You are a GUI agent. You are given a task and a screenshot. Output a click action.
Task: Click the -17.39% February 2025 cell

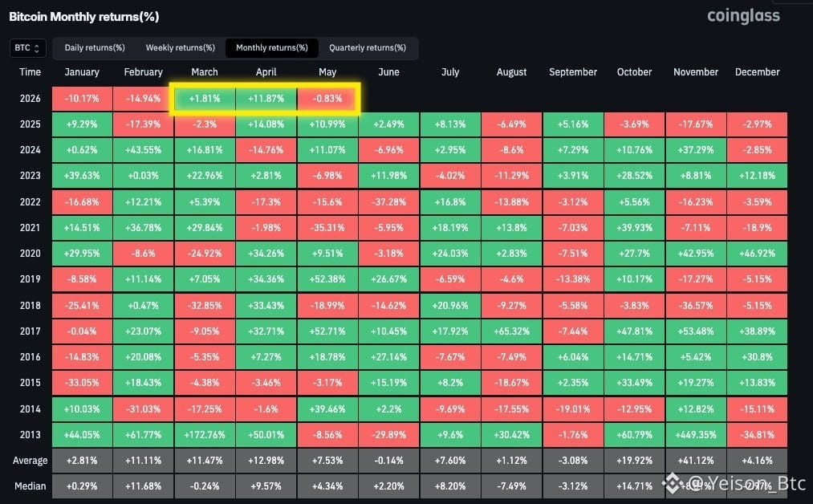point(143,124)
